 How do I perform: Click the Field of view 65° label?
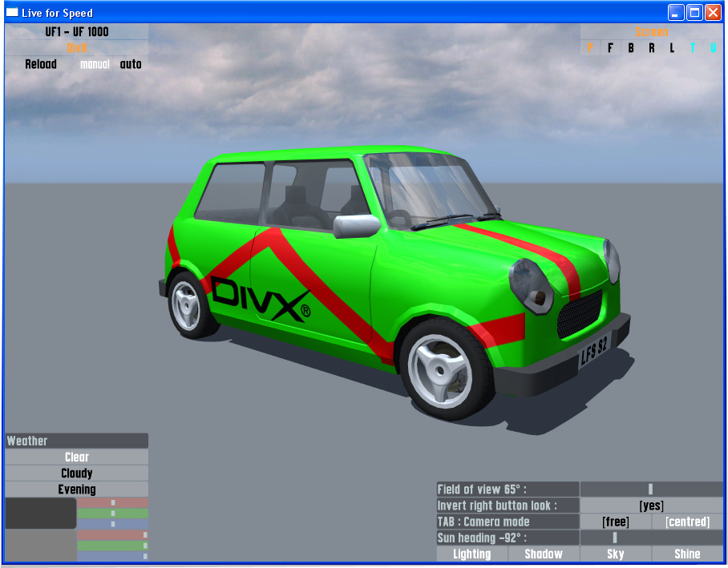(x=508, y=489)
